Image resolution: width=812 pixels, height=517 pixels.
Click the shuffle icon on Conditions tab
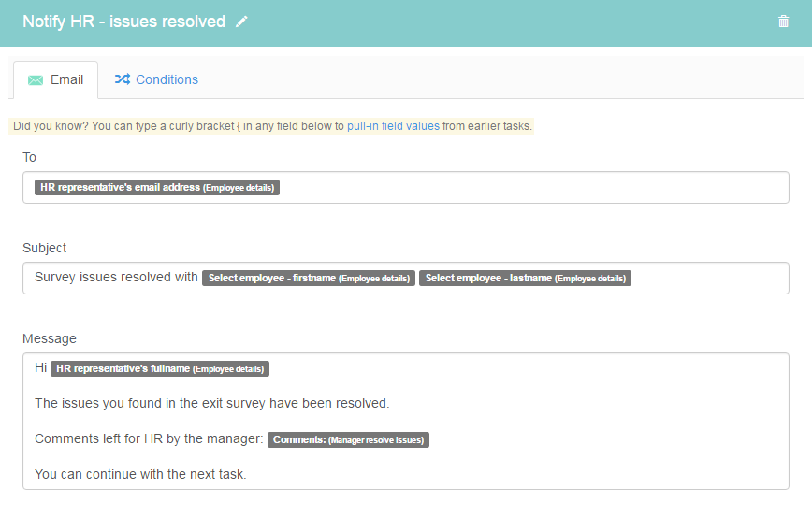tap(123, 79)
